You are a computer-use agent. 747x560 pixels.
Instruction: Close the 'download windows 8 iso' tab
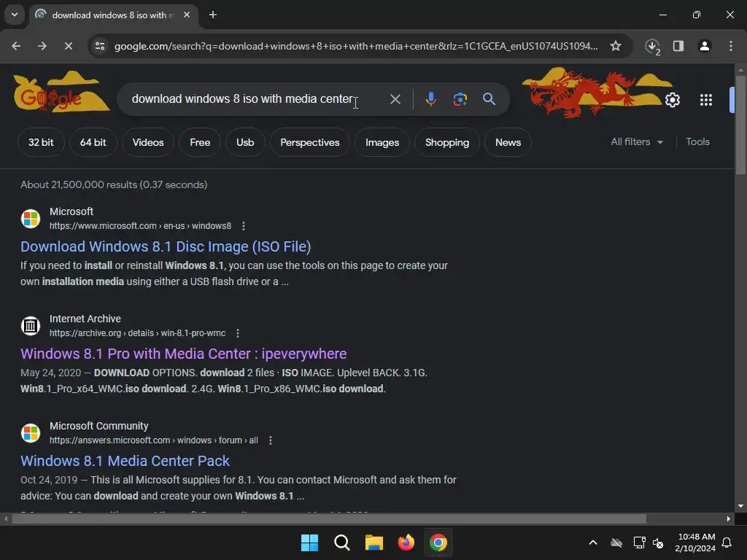tap(187, 15)
